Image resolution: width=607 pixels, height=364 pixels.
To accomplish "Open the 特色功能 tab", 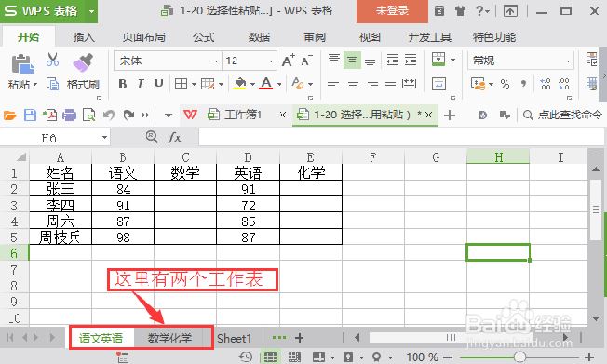I will click(494, 37).
